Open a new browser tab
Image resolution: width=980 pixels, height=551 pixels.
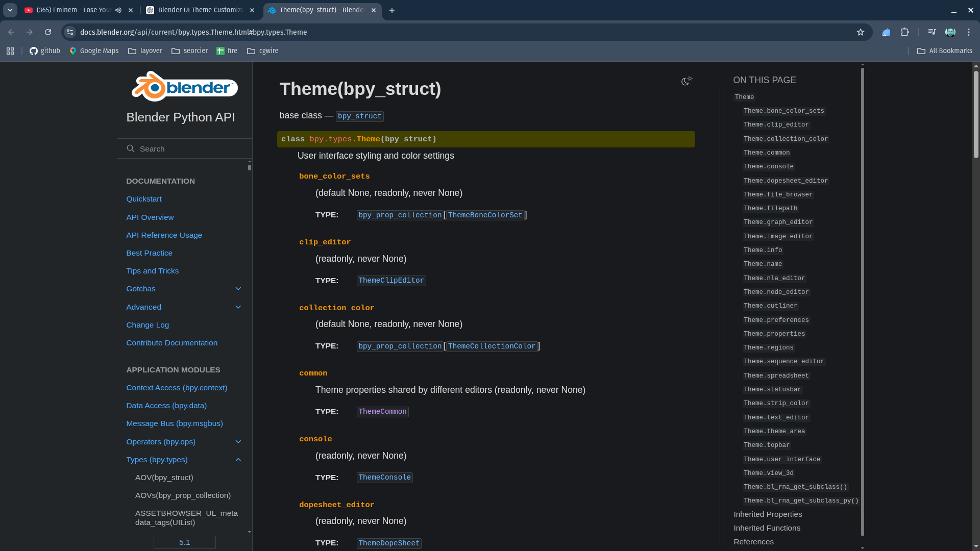tap(392, 10)
